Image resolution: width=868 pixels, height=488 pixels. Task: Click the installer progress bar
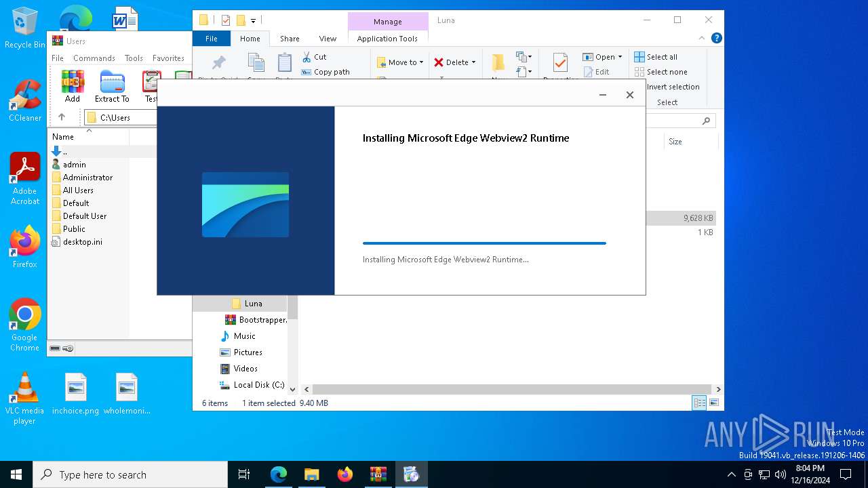pyautogui.click(x=484, y=243)
